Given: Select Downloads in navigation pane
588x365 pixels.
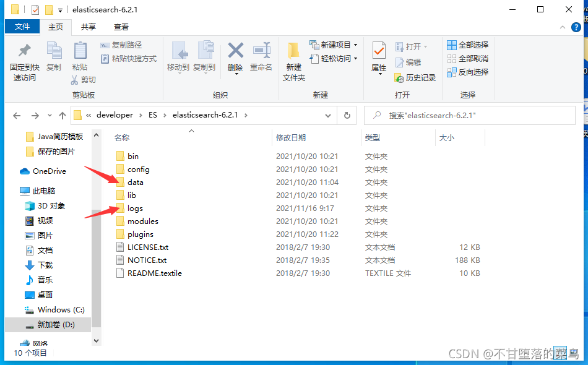Looking at the screenshot, I should click(x=39, y=265).
